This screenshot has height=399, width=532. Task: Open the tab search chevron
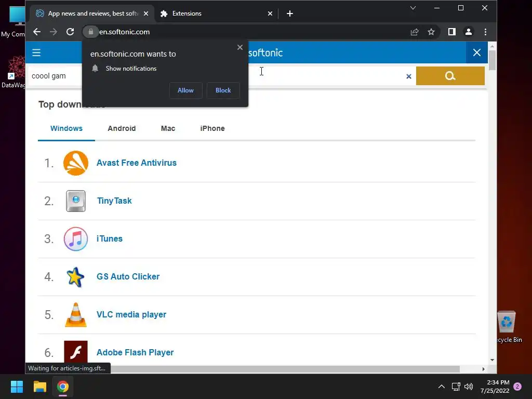click(x=413, y=8)
